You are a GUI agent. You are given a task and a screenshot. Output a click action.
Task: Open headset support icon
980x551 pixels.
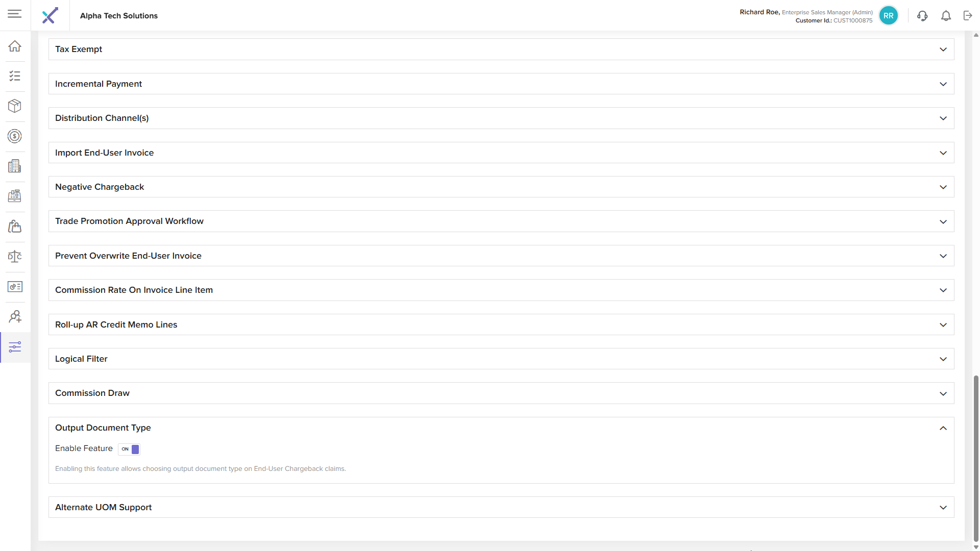[x=922, y=16]
